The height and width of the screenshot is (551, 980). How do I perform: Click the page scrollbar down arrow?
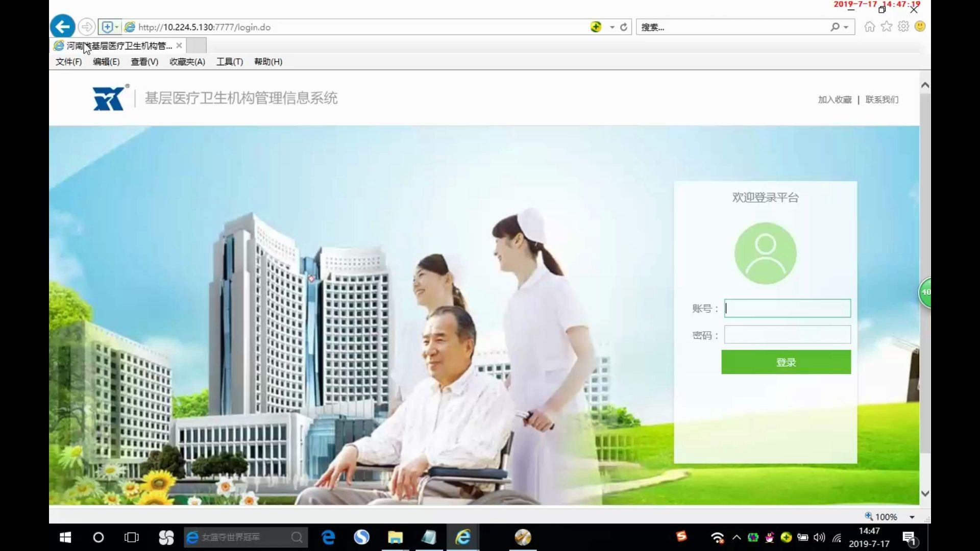925,493
